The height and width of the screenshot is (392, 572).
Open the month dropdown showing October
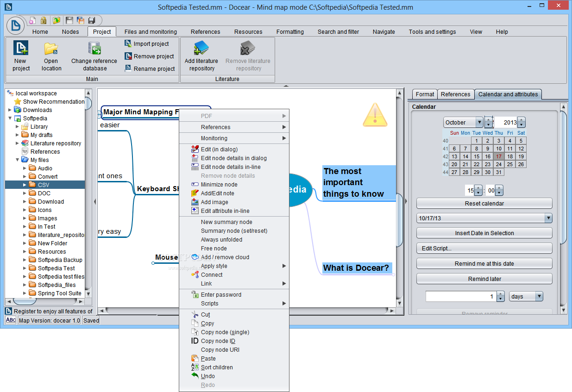pos(479,122)
